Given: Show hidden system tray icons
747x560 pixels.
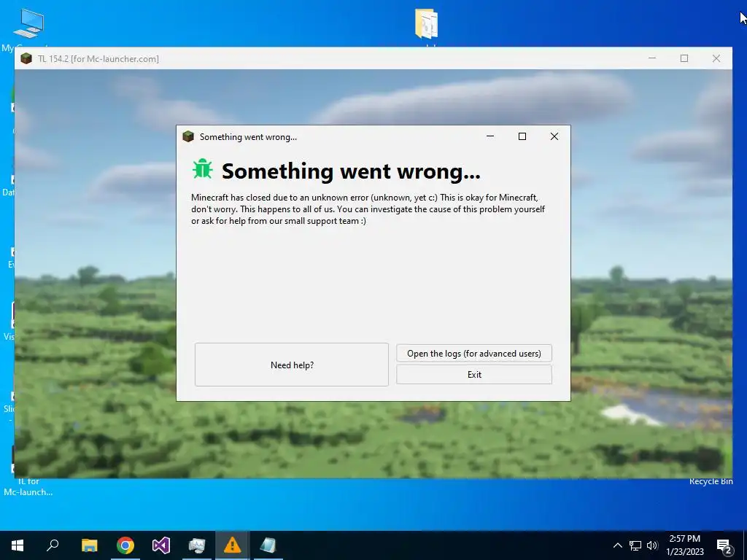Looking at the screenshot, I should [x=617, y=545].
